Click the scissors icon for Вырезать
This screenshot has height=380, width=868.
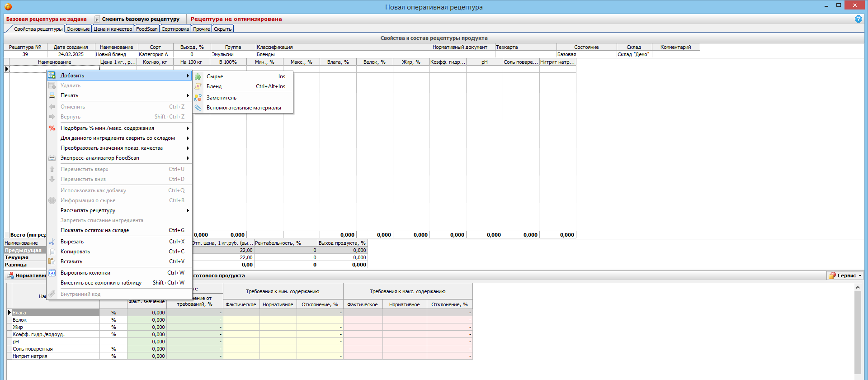[52, 242]
